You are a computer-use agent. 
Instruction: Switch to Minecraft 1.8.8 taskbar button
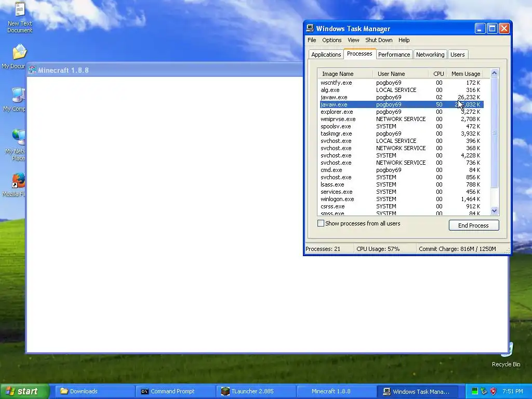point(337,391)
